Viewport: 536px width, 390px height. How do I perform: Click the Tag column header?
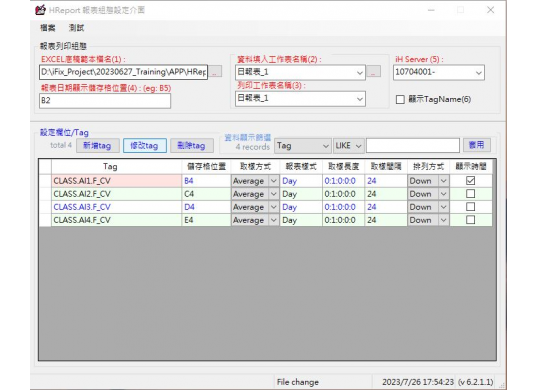(117, 166)
